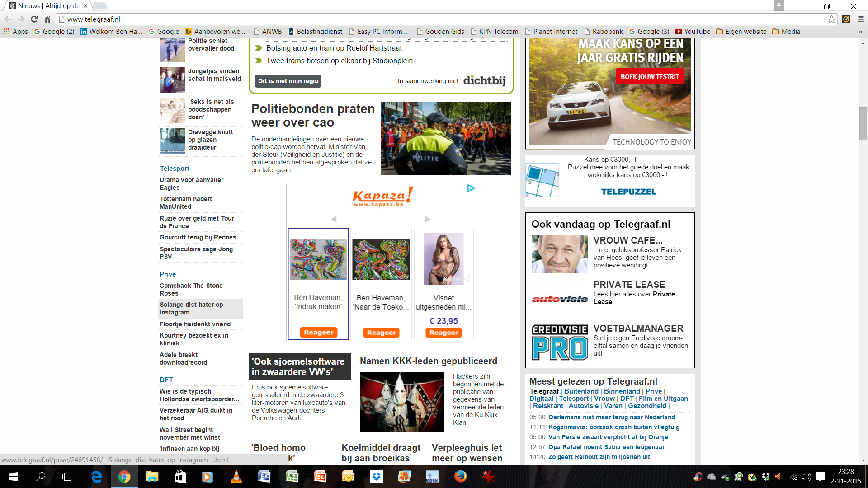Close the Nieuws | Altijd op de tab
868x488 pixels.
85,6
